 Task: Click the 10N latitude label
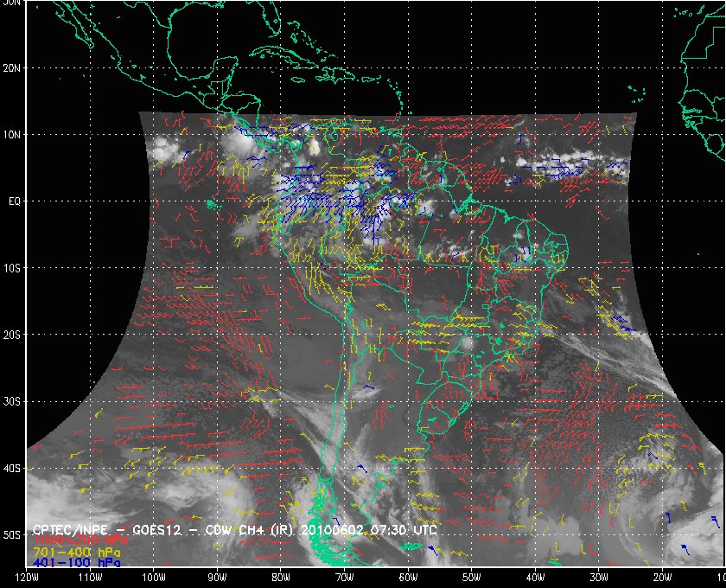pyautogui.click(x=11, y=135)
